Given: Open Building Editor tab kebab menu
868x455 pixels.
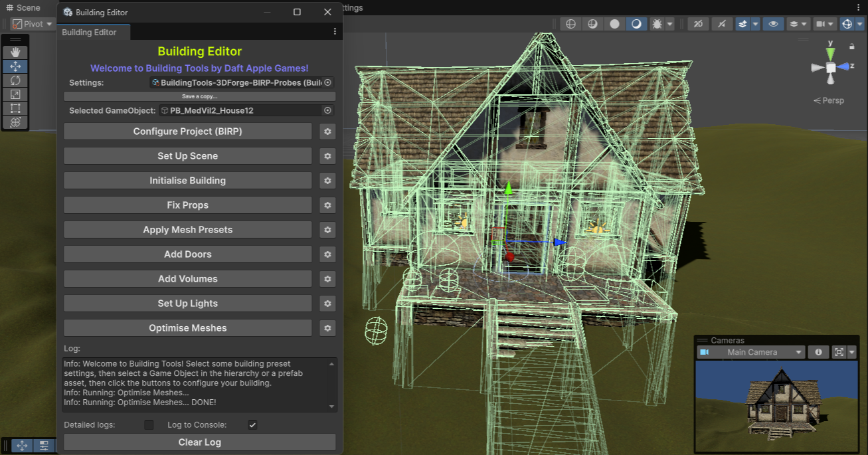Looking at the screenshot, I should point(335,32).
